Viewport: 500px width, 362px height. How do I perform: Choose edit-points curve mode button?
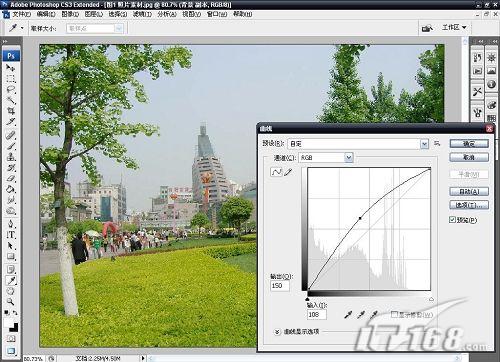point(276,172)
